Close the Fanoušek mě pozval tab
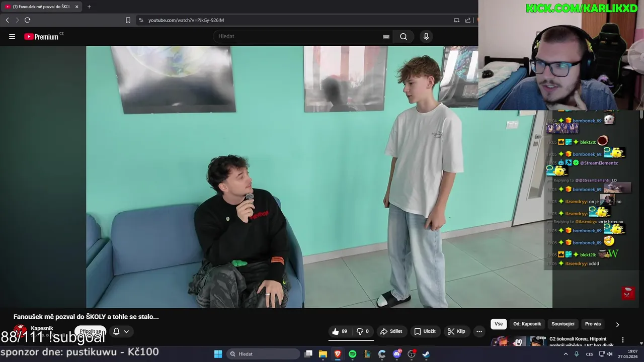 point(77,7)
